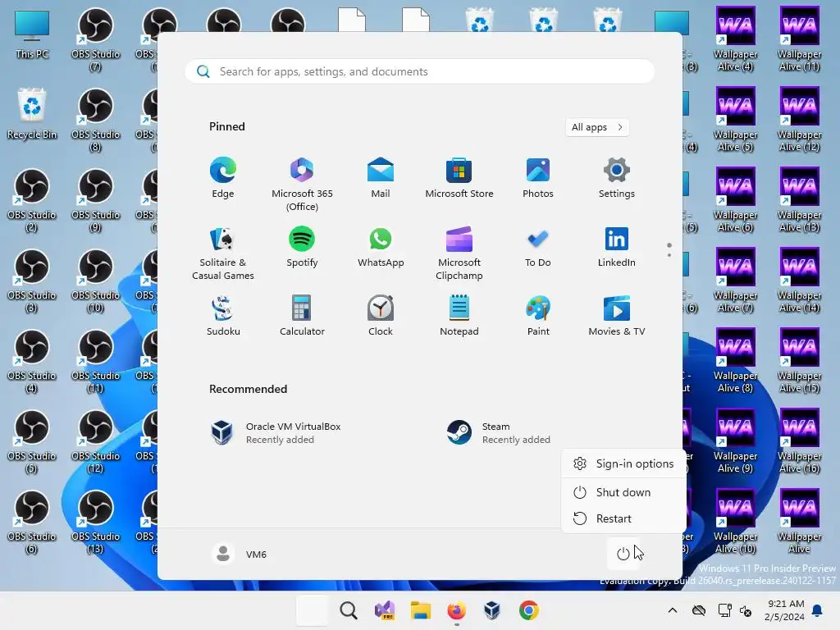Click the taskbar Search magnifier

click(x=348, y=610)
